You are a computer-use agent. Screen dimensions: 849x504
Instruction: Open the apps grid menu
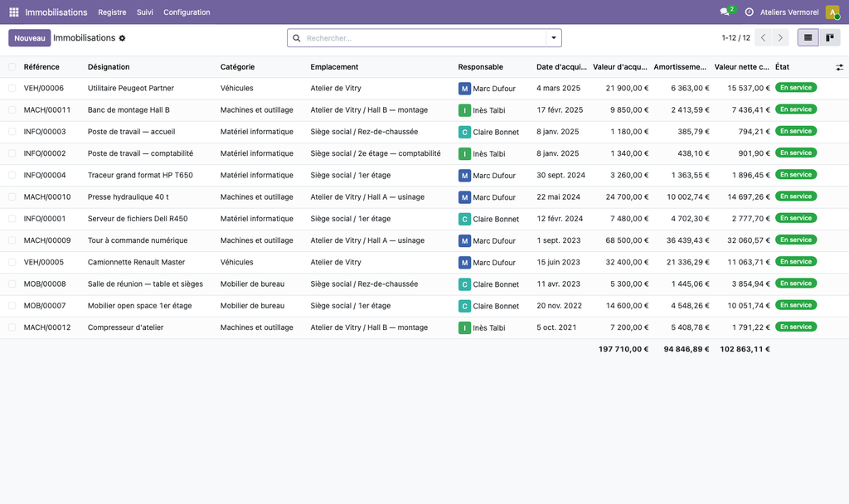pos(14,12)
